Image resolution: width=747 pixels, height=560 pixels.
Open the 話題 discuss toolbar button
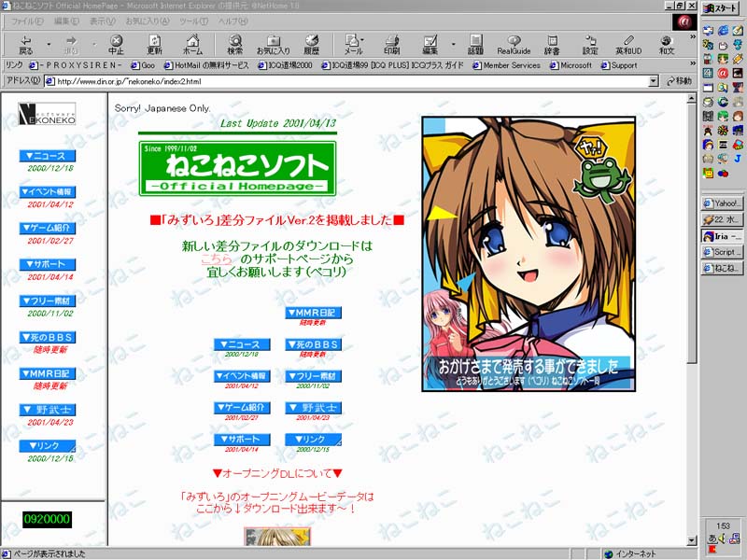[x=475, y=45]
